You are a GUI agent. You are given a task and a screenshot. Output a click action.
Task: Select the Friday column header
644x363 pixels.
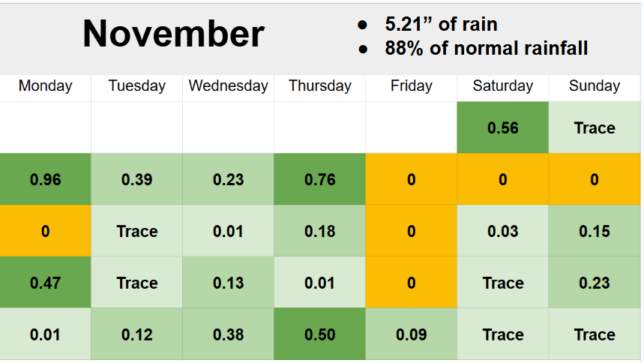412,85
